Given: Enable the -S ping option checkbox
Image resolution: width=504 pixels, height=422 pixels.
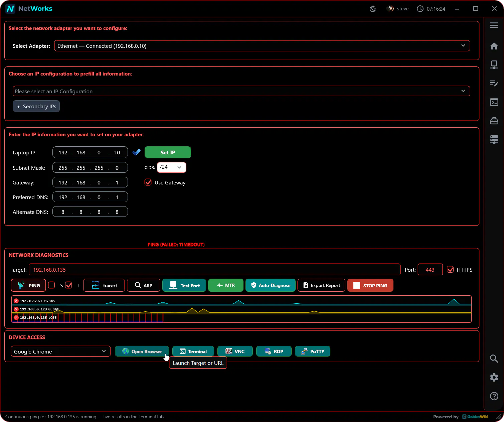Looking at the screenshot, I should [51, 285].
